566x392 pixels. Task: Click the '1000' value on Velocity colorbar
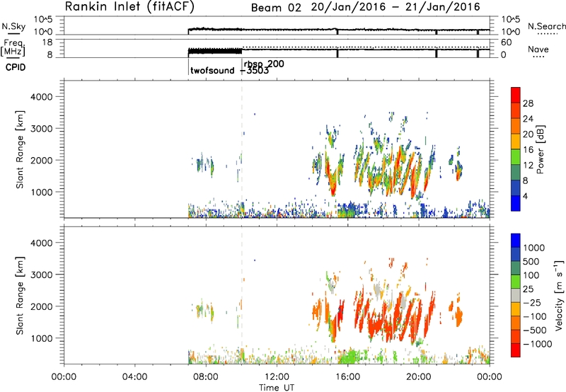(x=534, y=248)
